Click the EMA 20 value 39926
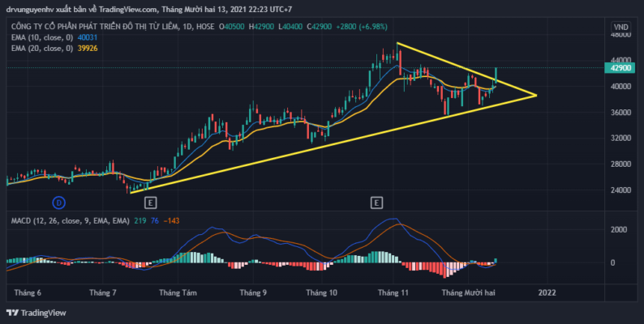644x324 pixels. click(x=88, y=49)
